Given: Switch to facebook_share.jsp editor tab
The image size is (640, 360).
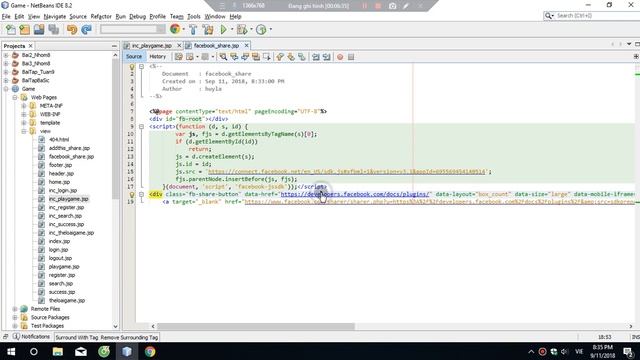Looking at the screenshot, I should click(216, 46).
